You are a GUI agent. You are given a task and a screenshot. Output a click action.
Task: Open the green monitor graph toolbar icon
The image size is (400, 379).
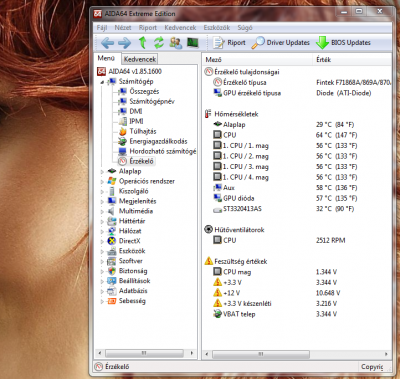(193, 42)
